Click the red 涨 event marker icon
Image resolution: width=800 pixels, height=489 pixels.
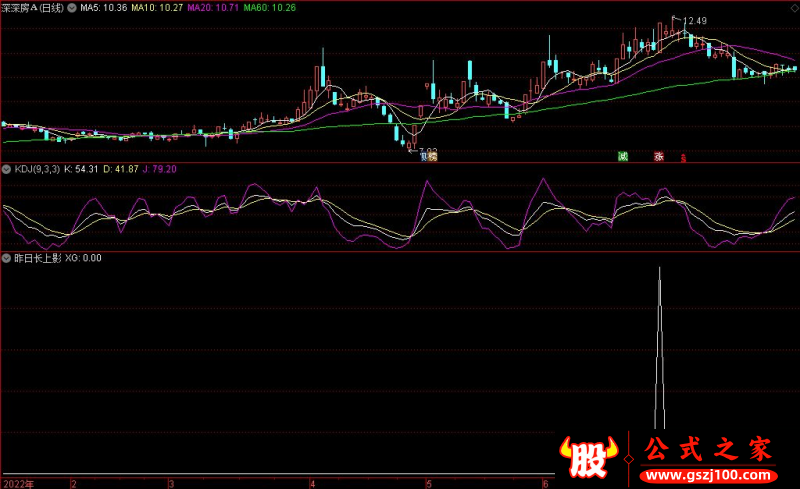[x=659, y=156]
